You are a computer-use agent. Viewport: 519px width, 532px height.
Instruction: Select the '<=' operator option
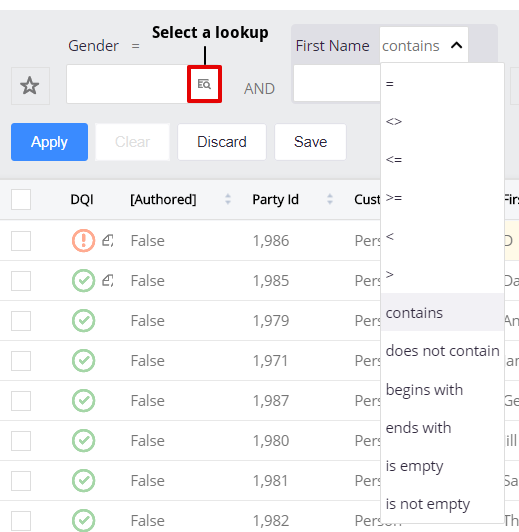(x=442, y=159)
